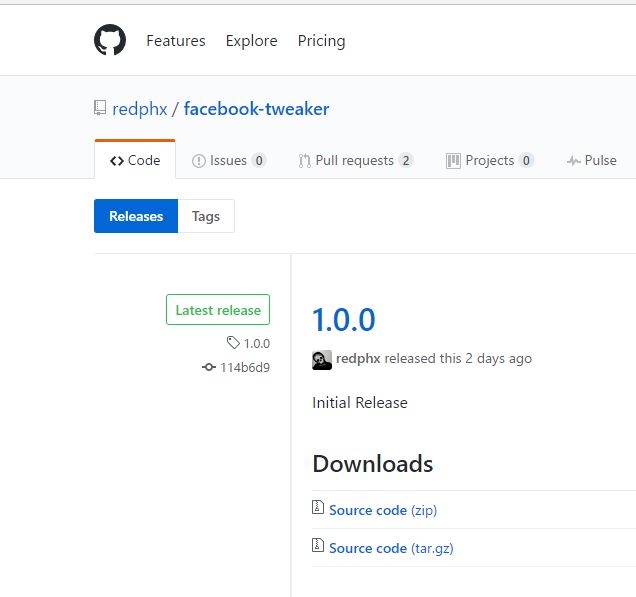Open tag 1.0.0 in sidebar
Image resolution: width=636 pixels, height=597 pixels.
click(257, 344)
